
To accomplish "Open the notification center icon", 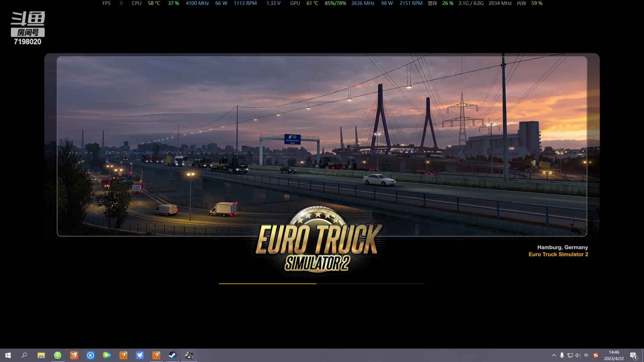I will pyautogui.click(x=634, y=355).
